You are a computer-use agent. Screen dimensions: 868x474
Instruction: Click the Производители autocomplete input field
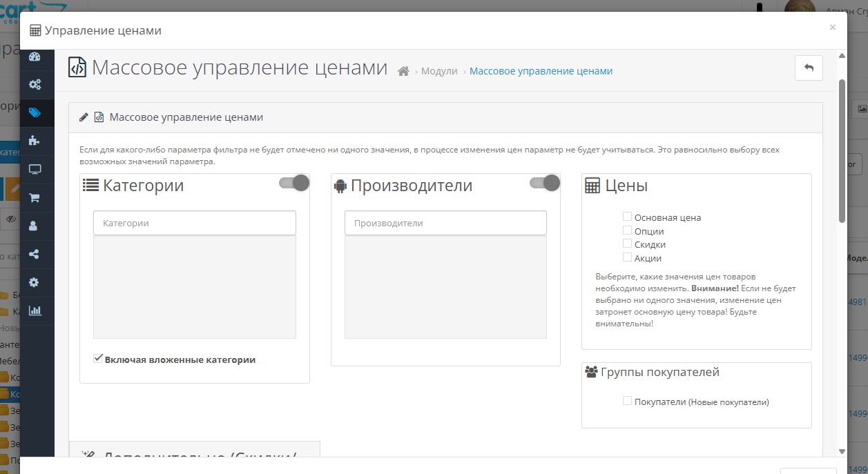click(x=445, y=223)
